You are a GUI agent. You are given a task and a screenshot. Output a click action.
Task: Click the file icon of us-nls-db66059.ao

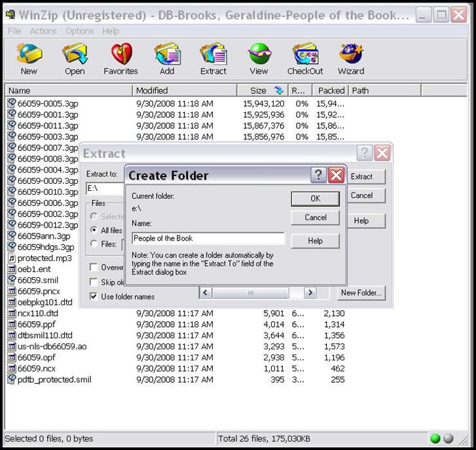[x=12, y=346]
